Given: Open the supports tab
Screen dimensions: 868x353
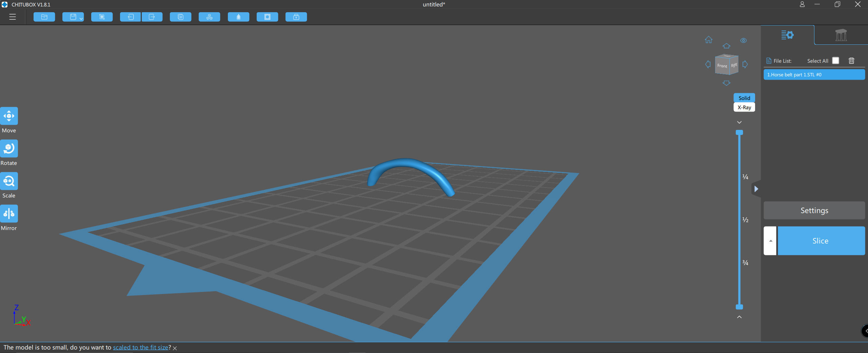Looking at the screenshot, I should click(x=841, y=35).
